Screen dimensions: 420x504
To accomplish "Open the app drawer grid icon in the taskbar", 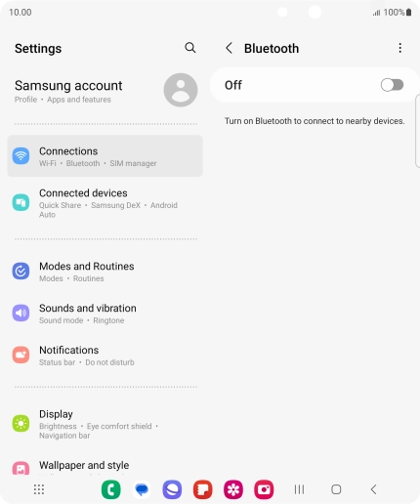I will click(x=39, y=489).
